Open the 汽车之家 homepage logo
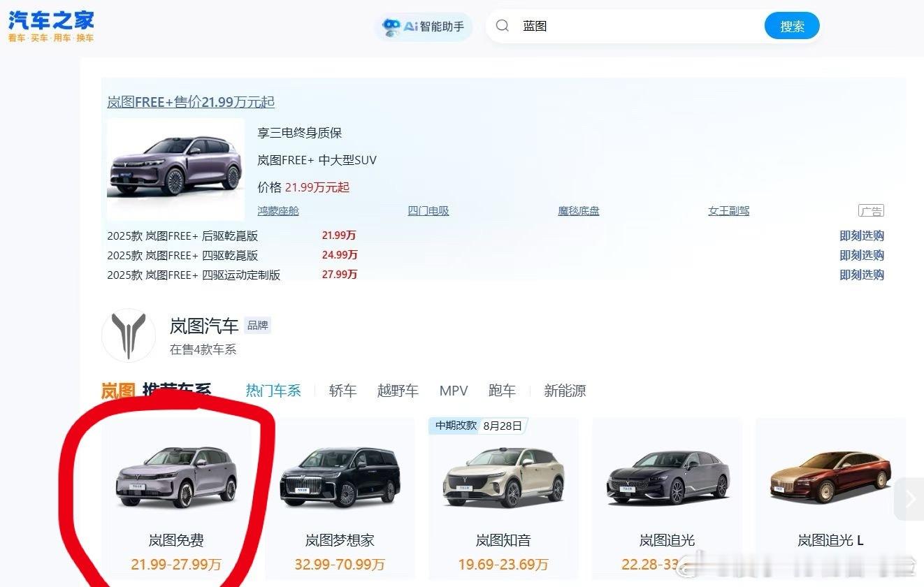 [x=51, y=26]
